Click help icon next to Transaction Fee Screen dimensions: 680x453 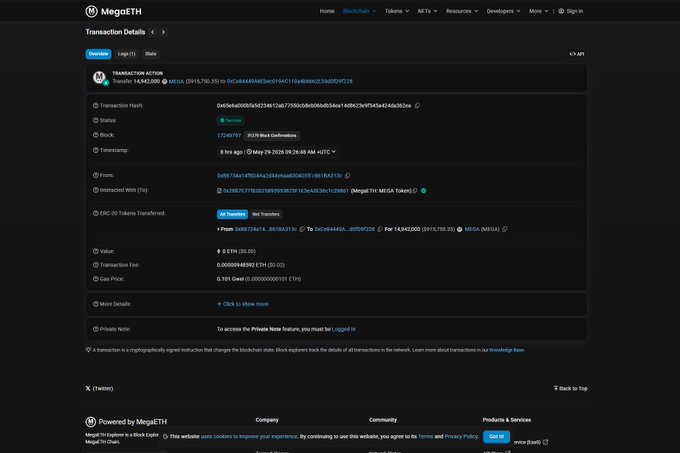(95, 265)
